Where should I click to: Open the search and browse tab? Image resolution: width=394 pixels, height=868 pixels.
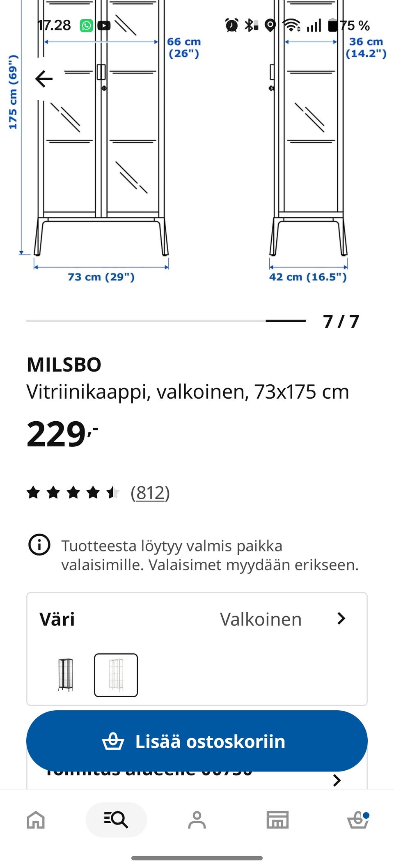[116, 820]
